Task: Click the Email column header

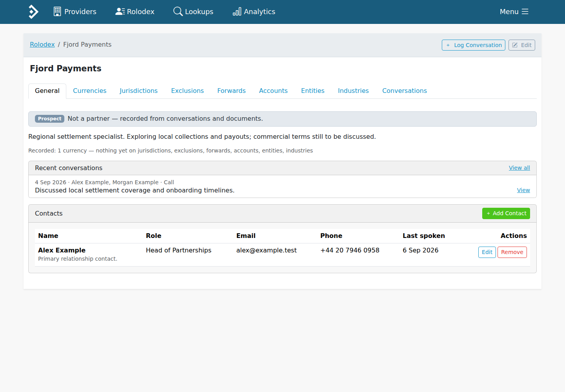Action: (x=246, y=236)
